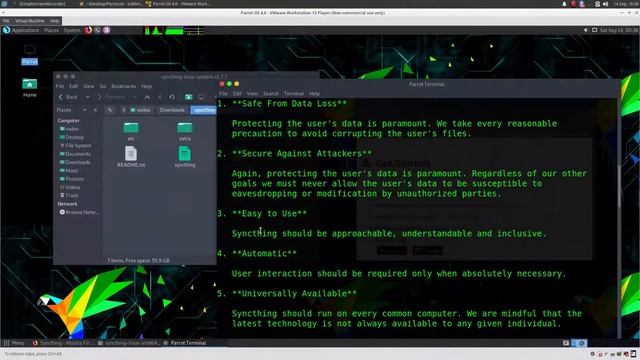Screen dimensions: 640x360
Task: Click the path bar left scroll arrow
Action: coord(123,110)
